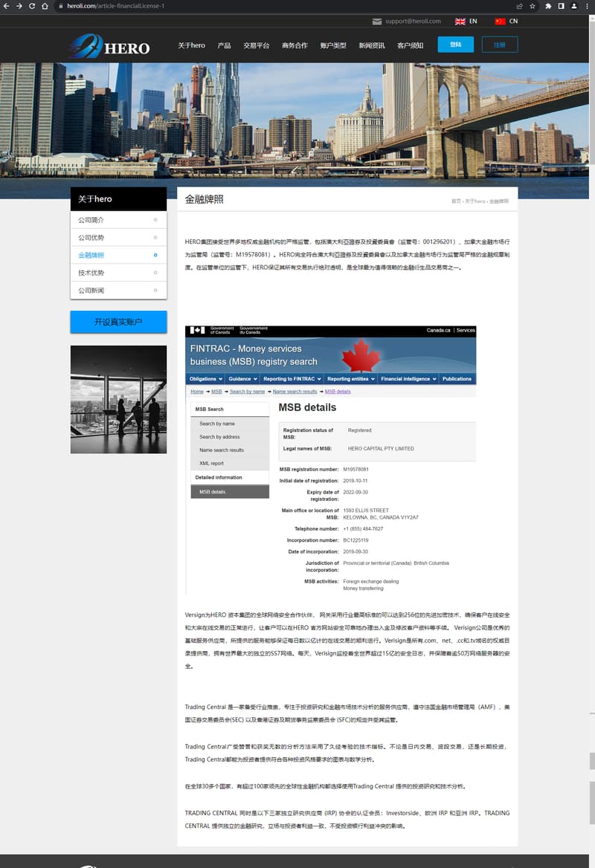Select 公司简介 in the sidebar
The image size is (595, 868).
coord(118,220)
